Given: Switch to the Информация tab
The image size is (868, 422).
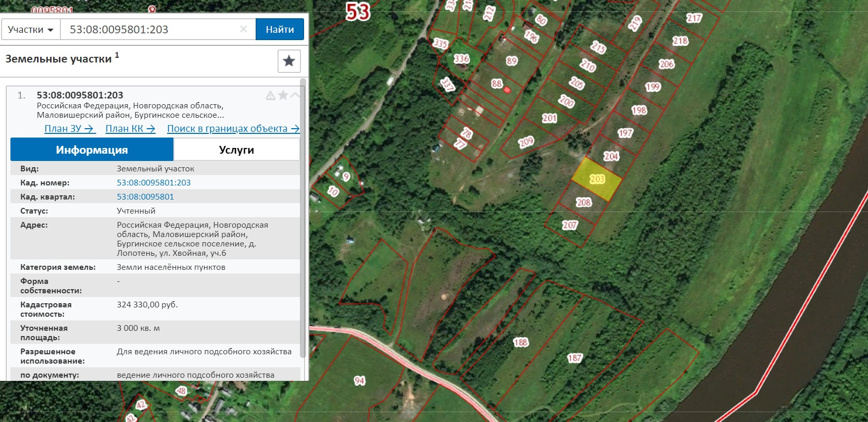Looking at the screenshot, I should [x=92, y=150].
